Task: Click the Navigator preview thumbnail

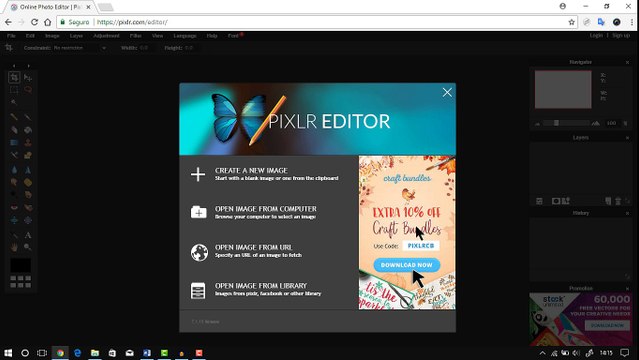Action: pyautogui.click(x=563, y=89)
